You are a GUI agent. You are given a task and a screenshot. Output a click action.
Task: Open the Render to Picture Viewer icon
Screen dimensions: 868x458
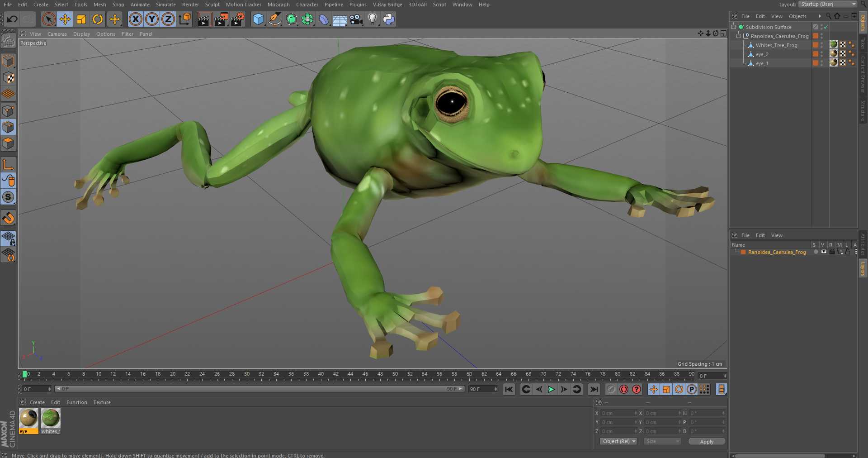coord(221,19)
